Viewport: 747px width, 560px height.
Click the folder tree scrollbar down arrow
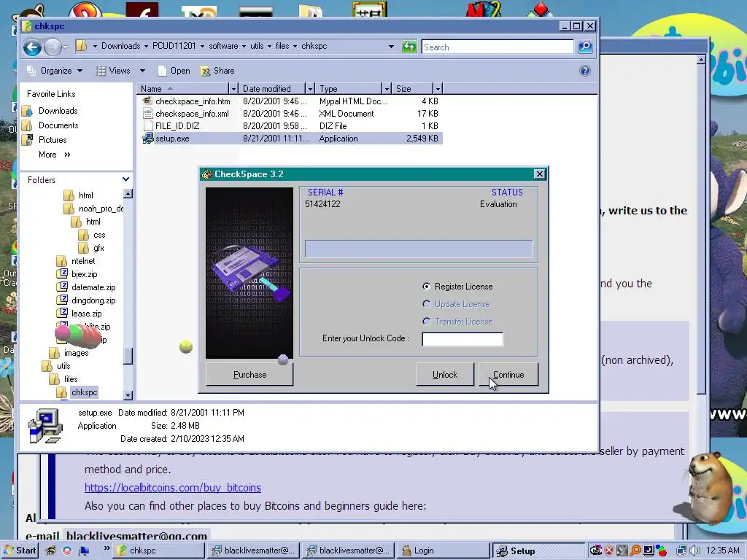click(128, 395)
